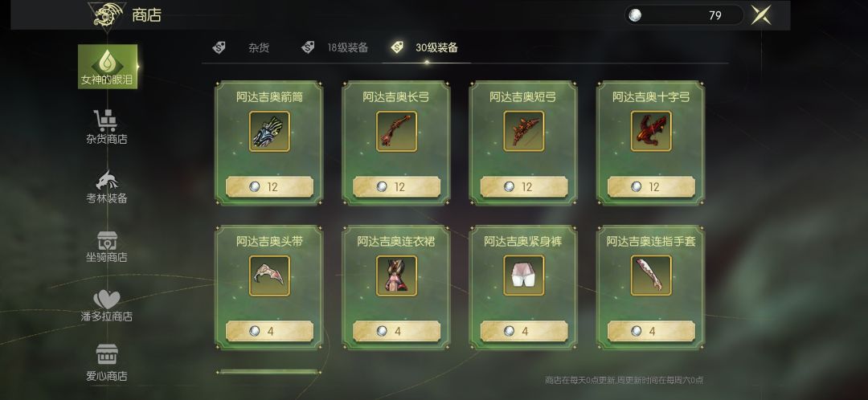Switch to the 杂货 tab
868x400 pixels.
259,47
